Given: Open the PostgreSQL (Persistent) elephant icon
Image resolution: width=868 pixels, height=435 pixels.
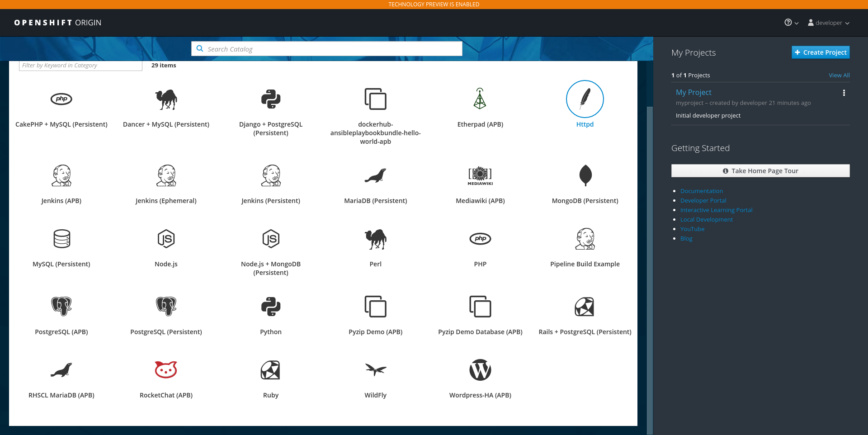Looking at the screenshot, I should pos(166,307).
